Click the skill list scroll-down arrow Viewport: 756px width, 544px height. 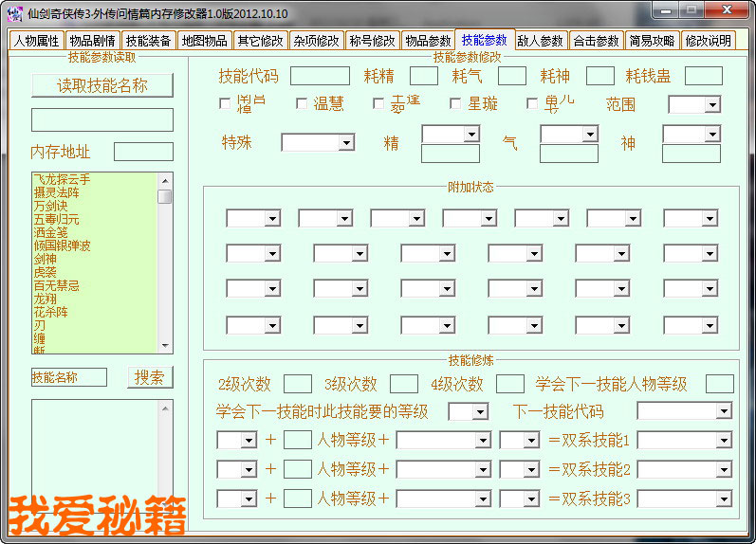pos(165,346)
